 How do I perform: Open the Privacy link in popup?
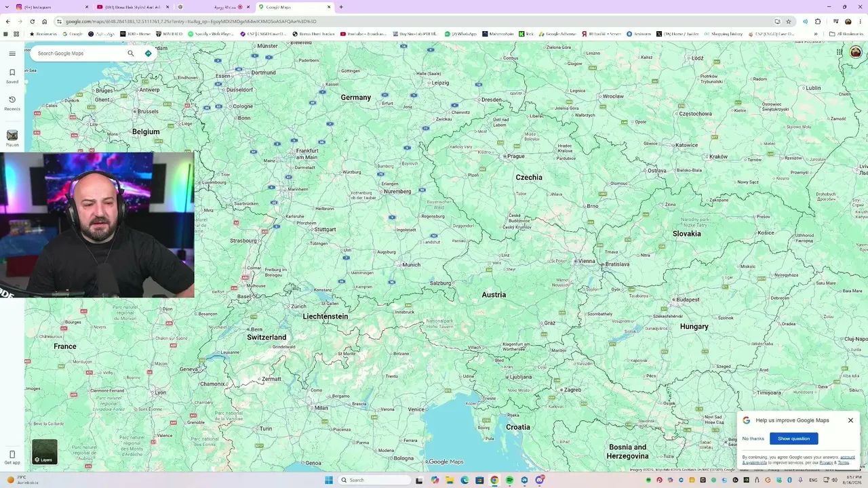[x=826, y=463]
